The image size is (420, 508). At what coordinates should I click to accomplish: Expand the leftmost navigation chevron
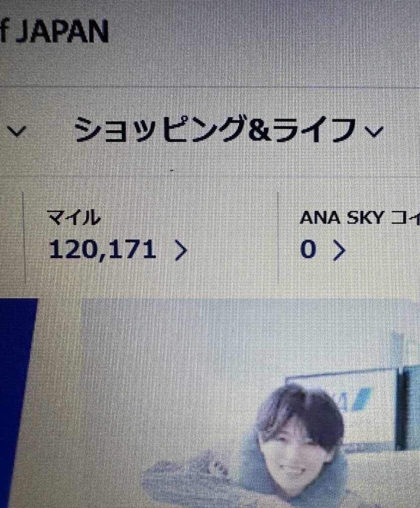16,131
